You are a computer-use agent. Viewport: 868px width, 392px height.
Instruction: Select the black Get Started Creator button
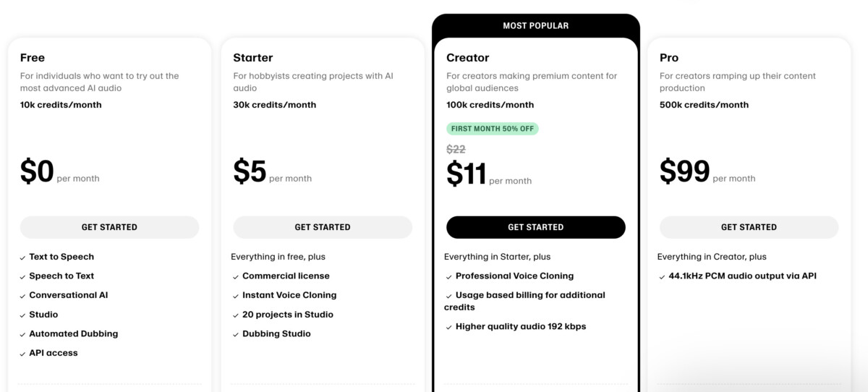click(536, 227)
